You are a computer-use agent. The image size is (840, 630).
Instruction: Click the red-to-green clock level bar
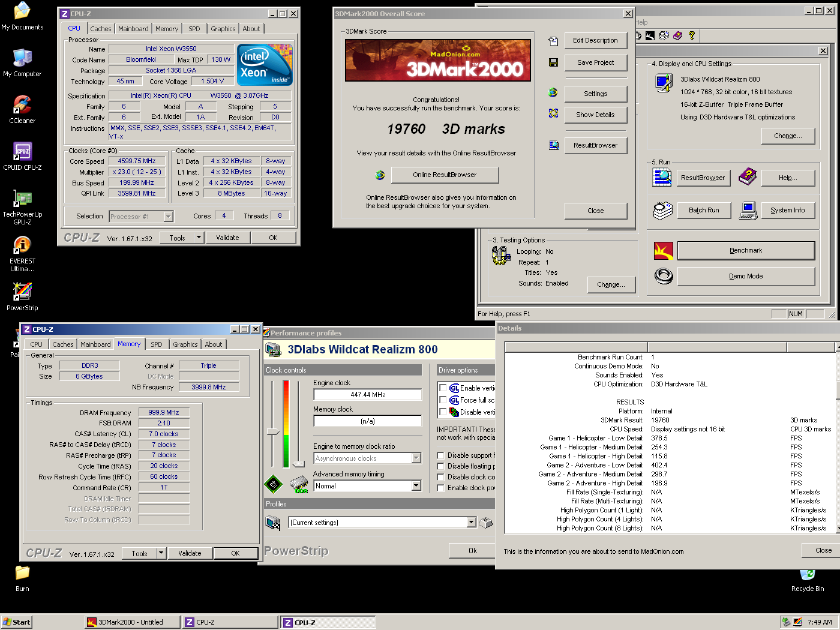point(286,424)
